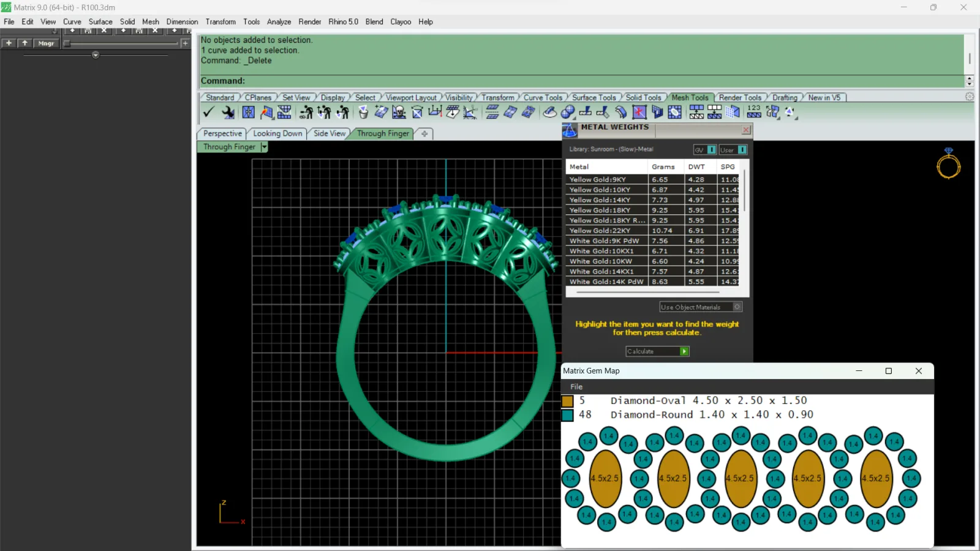Open the Through Finger viewport dropdown arrow
The height and width of the screenshot is (551, 980).
[264, 147]
